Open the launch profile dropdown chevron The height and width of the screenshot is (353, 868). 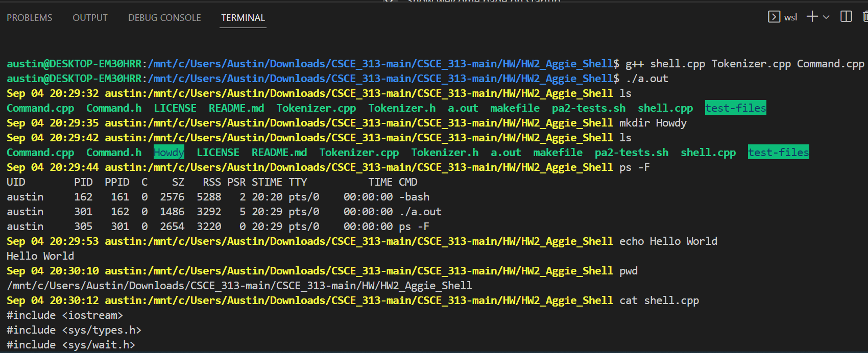click(826, 17)
